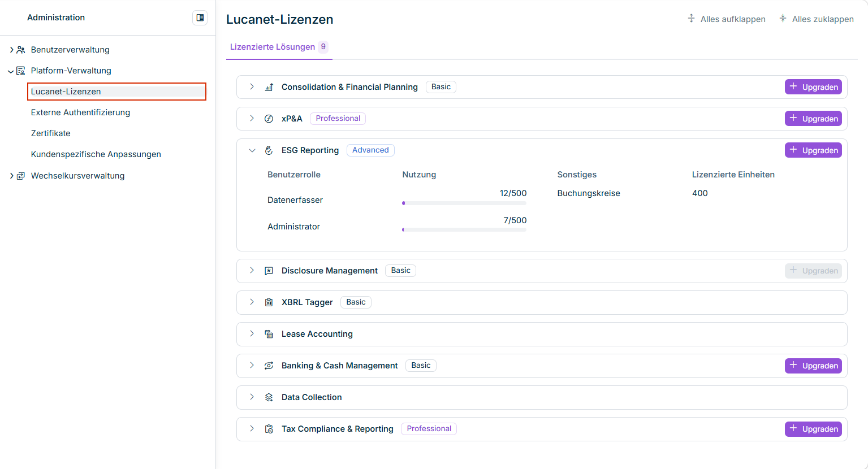868x469 pixels.
Task: Click the XBRL Tagger icon
Action: 269,302
